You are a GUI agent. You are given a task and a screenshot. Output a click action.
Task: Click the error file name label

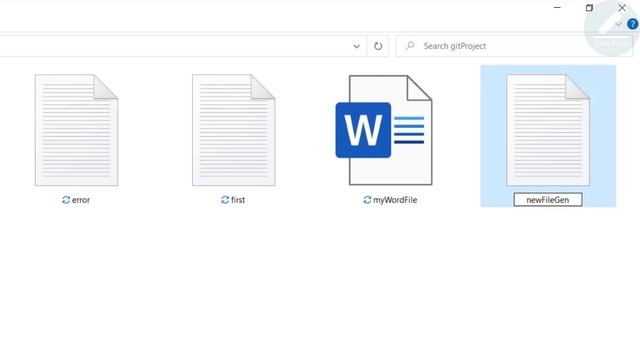coord(81,200)
